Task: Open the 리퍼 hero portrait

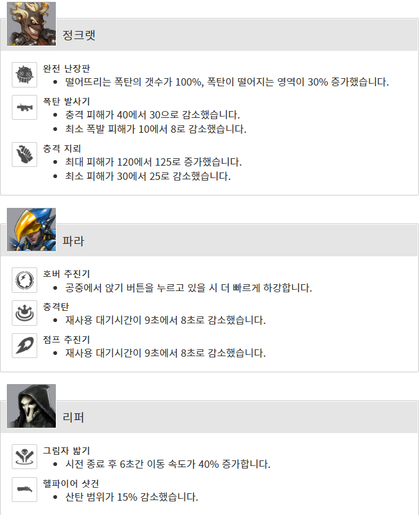Action: point(31,406)
